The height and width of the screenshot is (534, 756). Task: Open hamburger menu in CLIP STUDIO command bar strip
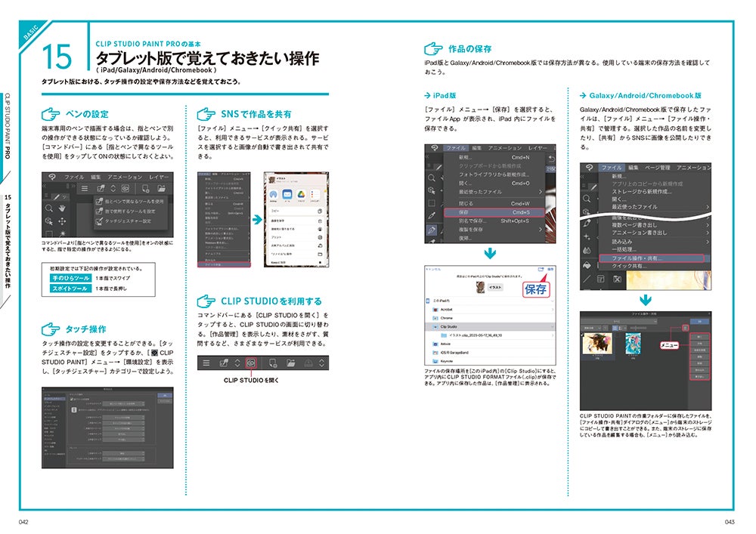206,363
